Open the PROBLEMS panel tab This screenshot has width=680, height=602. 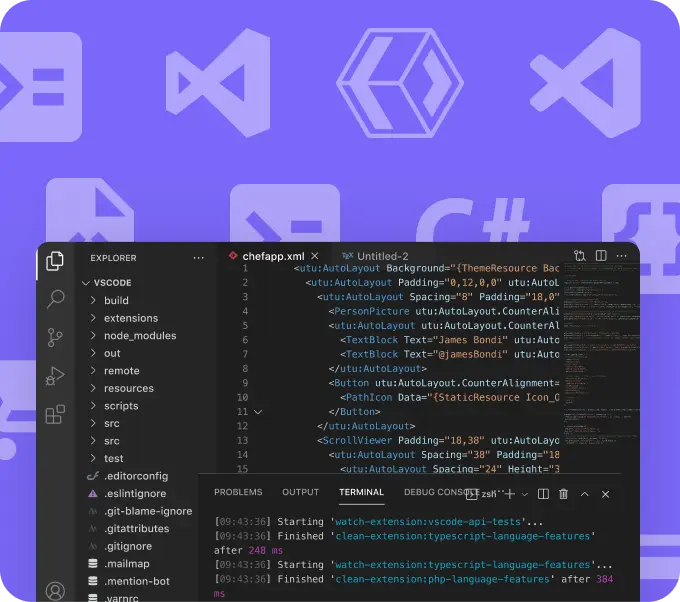tap(238, 492)
